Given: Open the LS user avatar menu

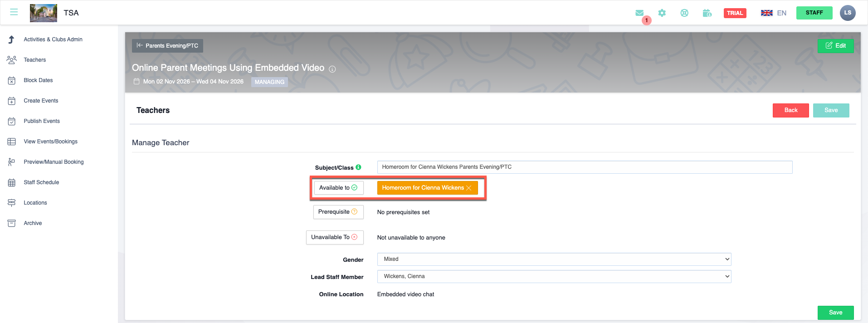Looking at the screenshot, I should tap(847, 13).
